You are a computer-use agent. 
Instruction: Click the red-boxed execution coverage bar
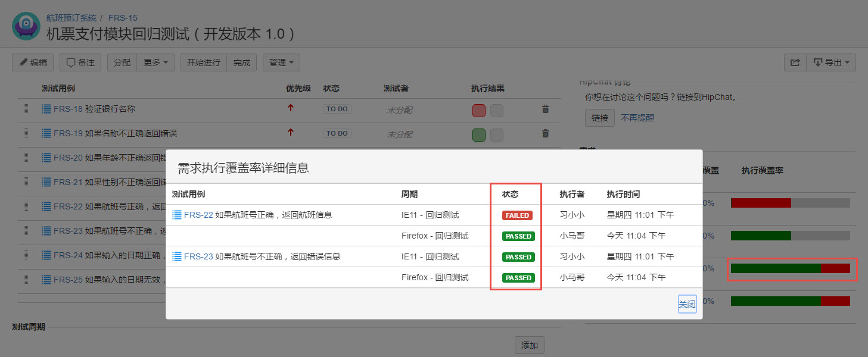point(791,268)
